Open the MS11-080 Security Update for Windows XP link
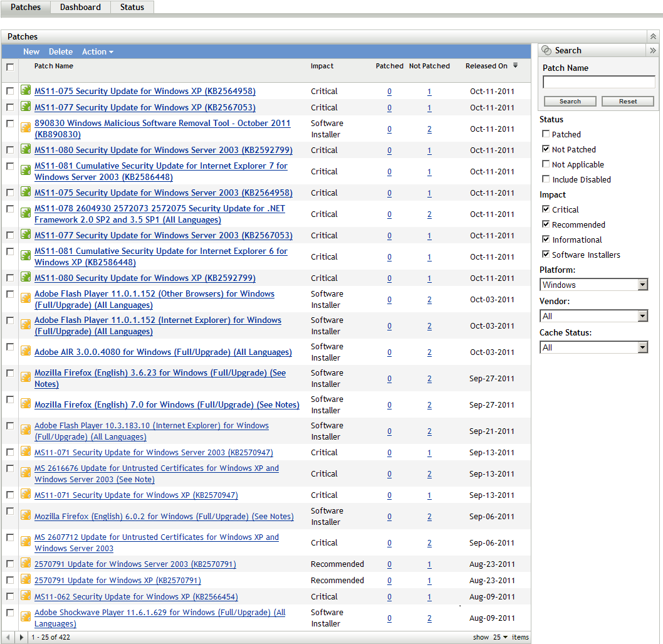This screenshot has width=663, height=644. 145,278
